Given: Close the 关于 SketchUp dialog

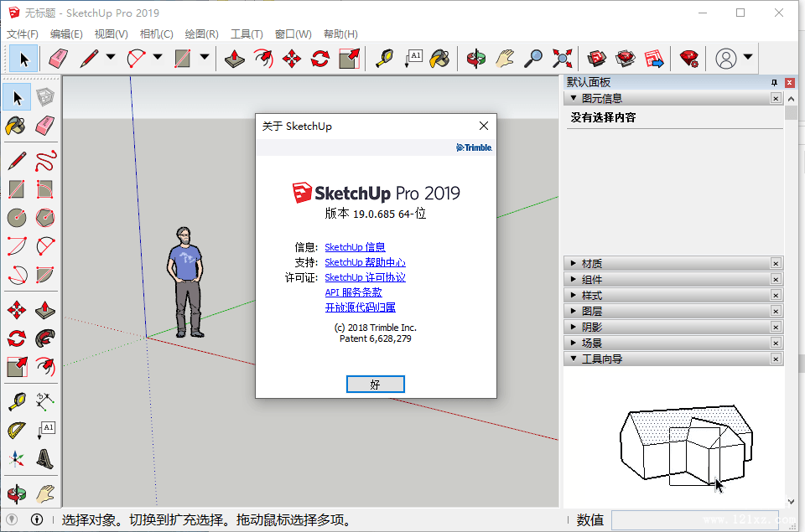Looking at the screenshot, I should (x=484, y=127).
